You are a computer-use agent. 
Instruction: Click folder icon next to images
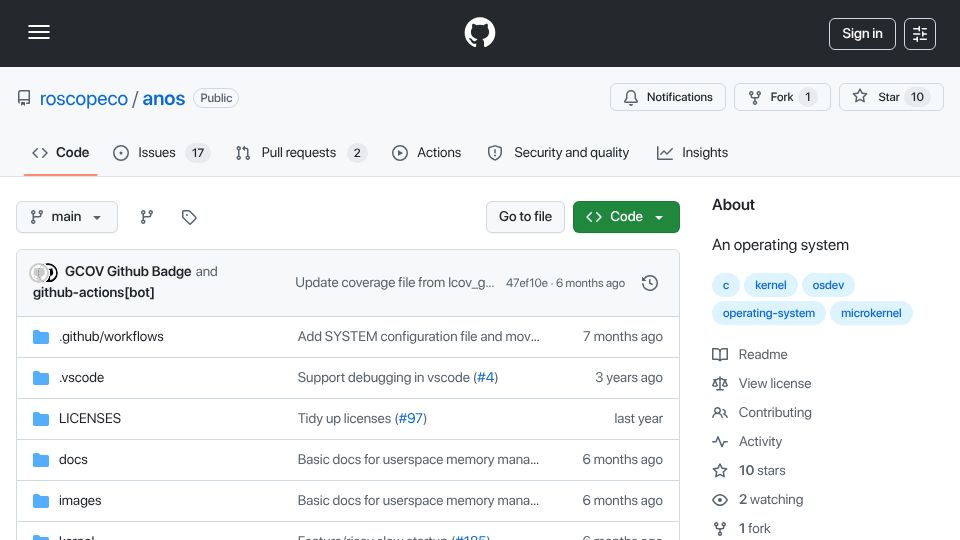click(41, 501)
